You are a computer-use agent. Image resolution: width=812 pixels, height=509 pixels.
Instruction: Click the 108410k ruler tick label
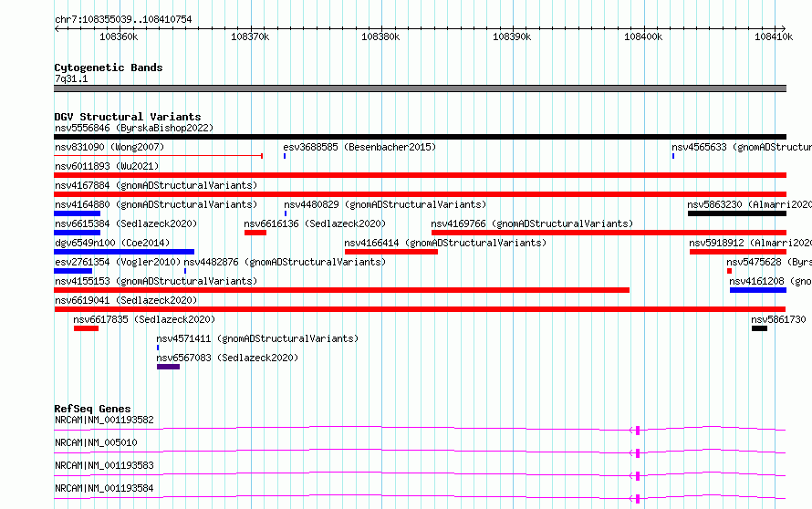[774, 36]
